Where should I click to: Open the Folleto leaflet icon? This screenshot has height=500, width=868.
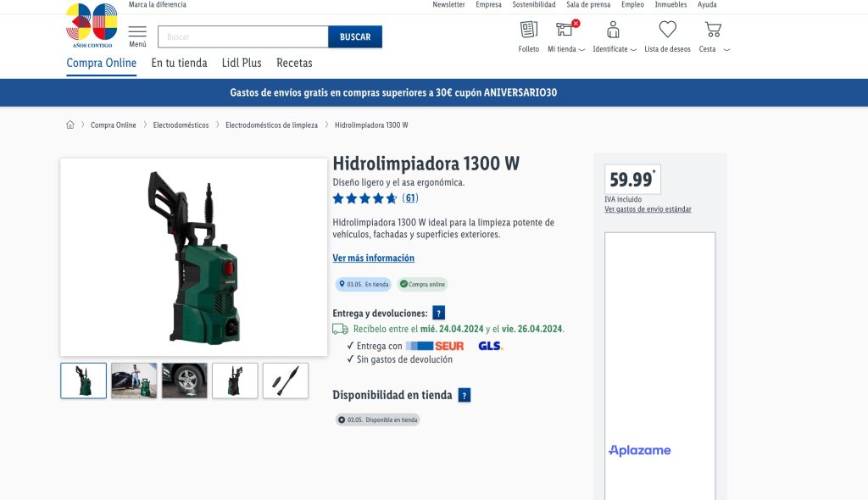tap(528, 31)
